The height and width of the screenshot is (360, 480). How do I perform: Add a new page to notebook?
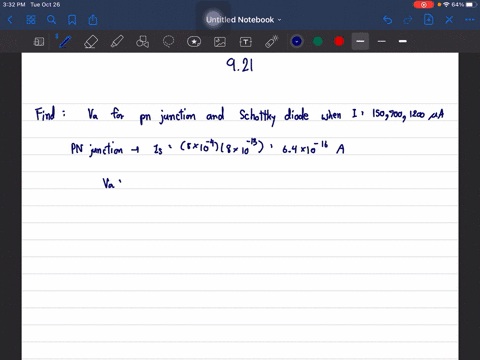(428, 20)
